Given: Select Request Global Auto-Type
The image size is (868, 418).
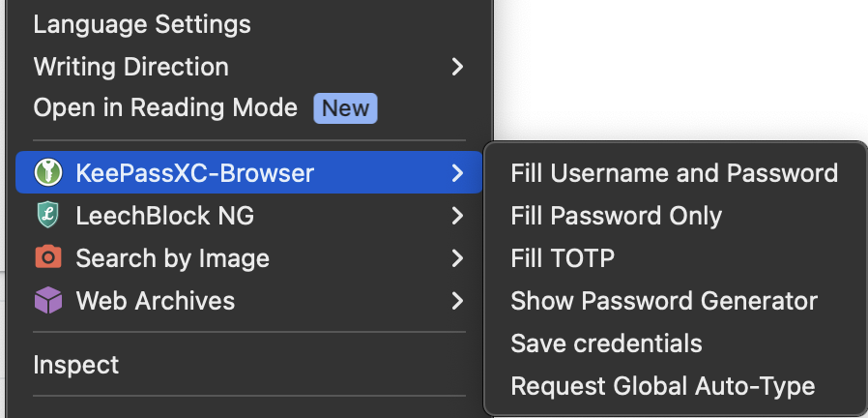Looking at the screenshot, I should tap(662, 386).
